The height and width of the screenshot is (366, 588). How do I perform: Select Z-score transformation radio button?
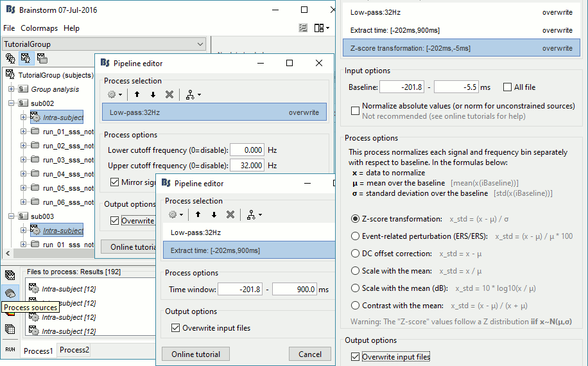pyautogui.click(x=355, y=219)
